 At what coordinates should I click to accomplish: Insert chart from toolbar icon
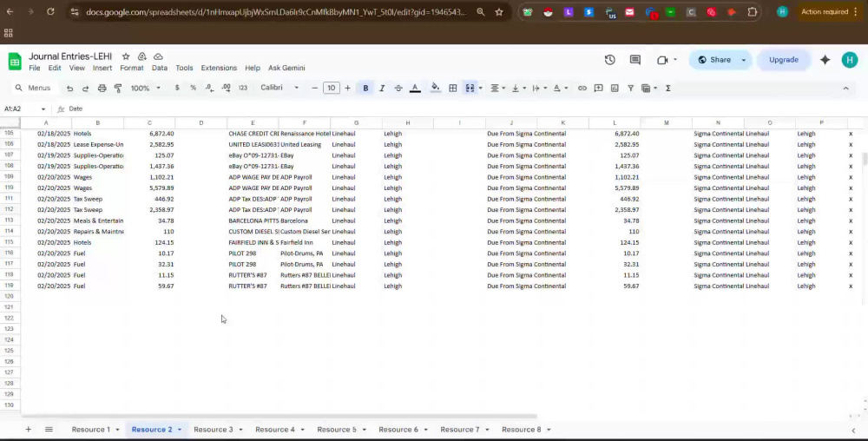[x=615, y=88]
